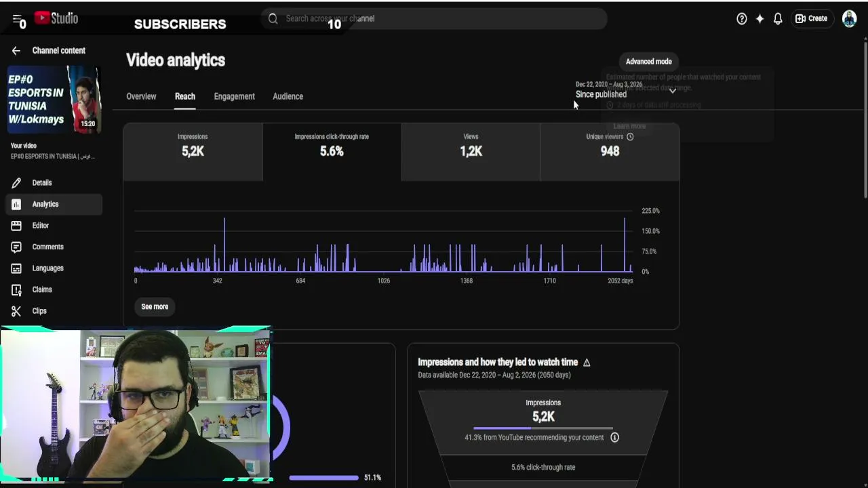868x488 pixels.
Task: Go back using the Channel content arrow
Action: point(16,51)
